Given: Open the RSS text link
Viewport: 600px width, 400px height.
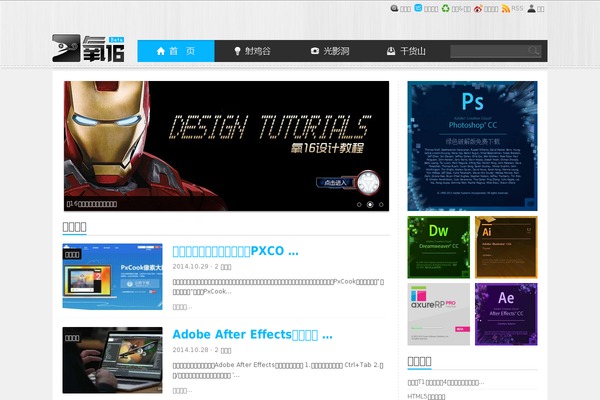Looking at the screenshot, I should [517, 8].
